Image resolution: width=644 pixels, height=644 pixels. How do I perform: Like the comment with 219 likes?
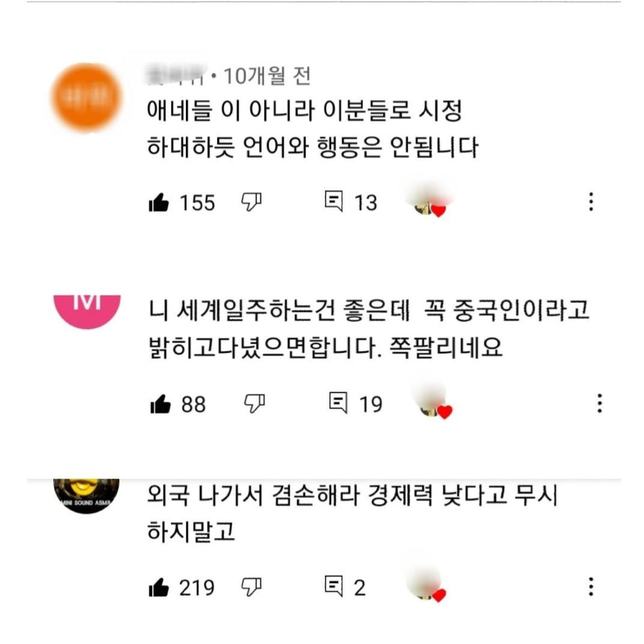click(159, 587)
